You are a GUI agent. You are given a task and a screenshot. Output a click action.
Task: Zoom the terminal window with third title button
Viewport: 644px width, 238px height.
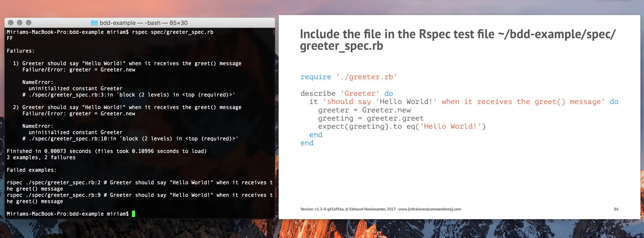click(x=29, y=23)
